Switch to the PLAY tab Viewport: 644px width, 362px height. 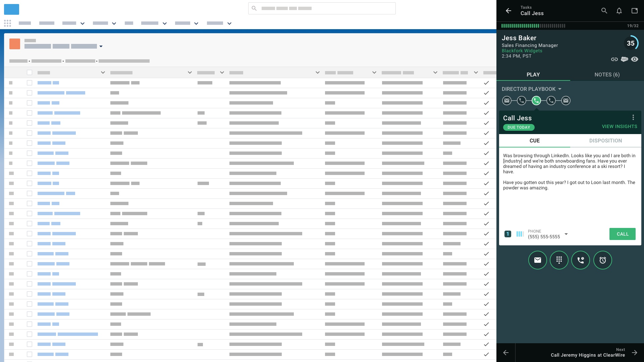click(533, 74)
